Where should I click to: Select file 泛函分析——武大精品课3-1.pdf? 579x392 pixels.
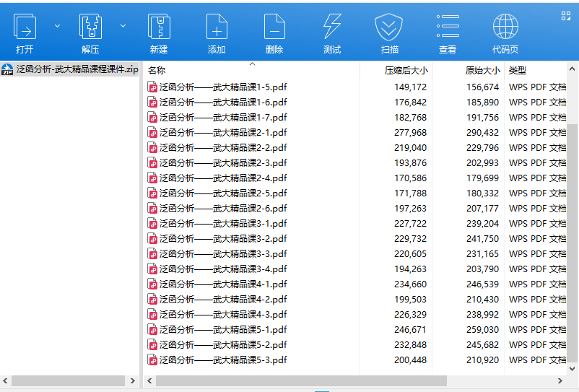[223, 223]
